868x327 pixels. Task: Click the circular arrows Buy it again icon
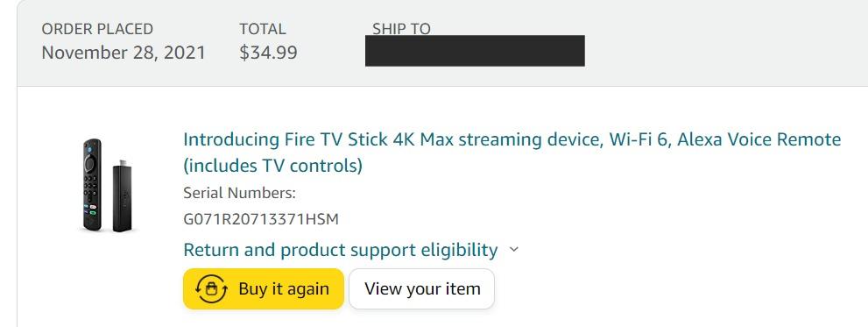point(211,288)
